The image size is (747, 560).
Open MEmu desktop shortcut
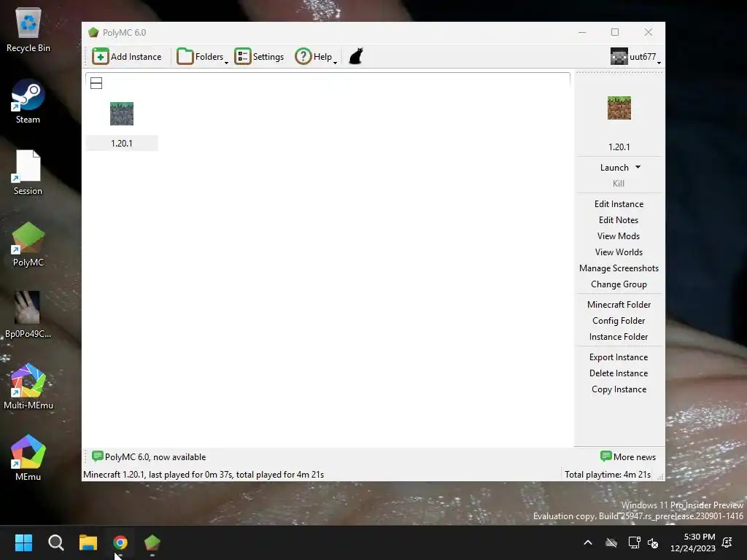[x=28, y=458]
